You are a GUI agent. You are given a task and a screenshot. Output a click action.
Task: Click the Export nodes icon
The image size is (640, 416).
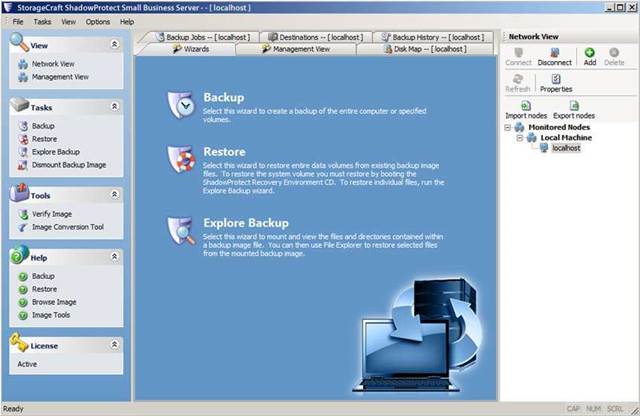click(574, 106)
